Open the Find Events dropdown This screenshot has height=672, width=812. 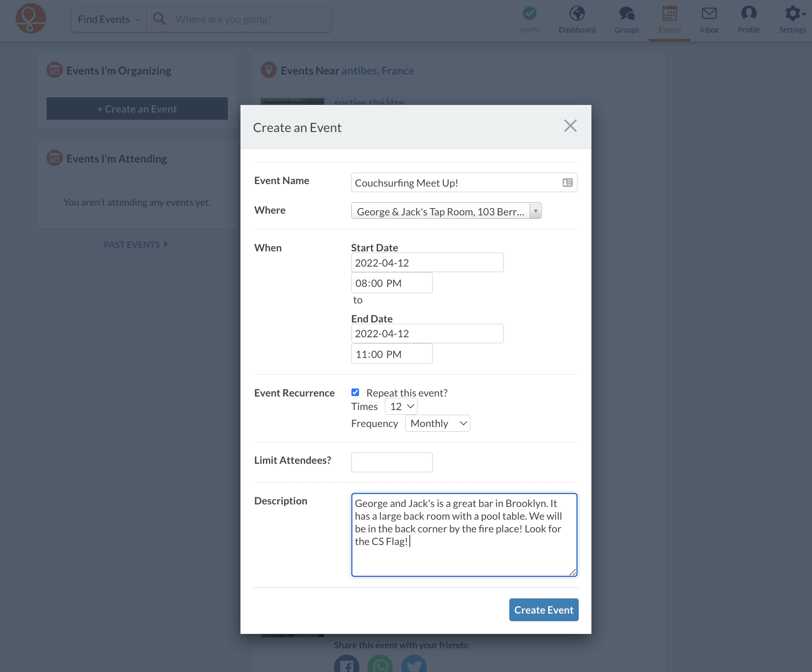(x=109, y=19)
